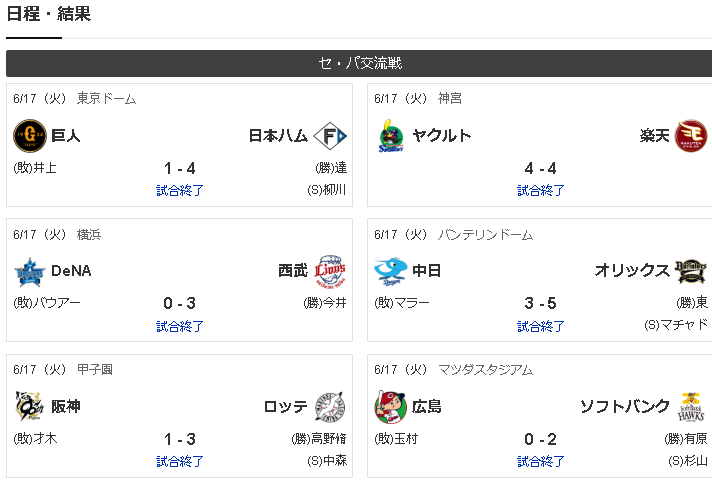This screenshot has height=481, width=712.
Task: Open 試合終了 link for ヤクルト vs 楽天
Action: (541, 190)
